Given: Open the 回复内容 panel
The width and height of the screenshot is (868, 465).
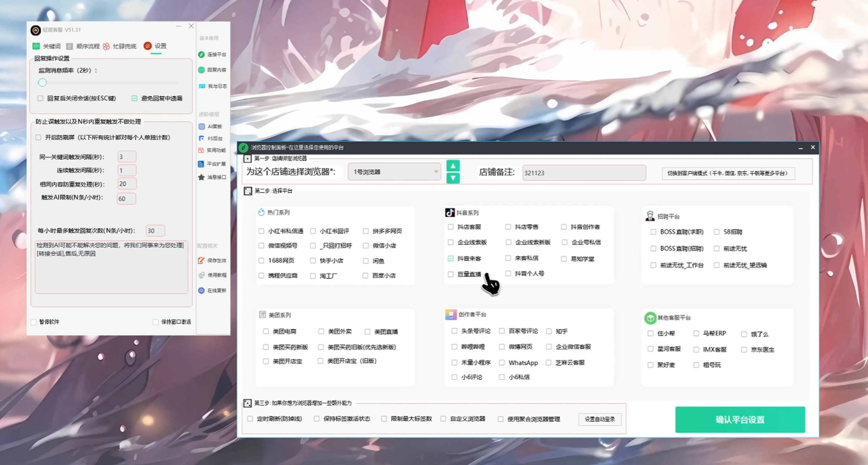Looking at the screenshot, I should click(212, 70).
